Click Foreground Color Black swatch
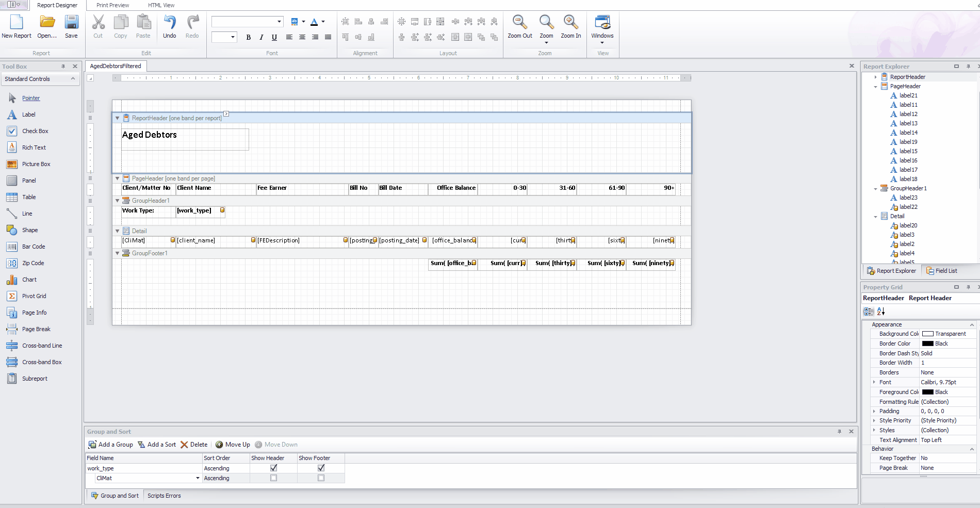 point(927,392)
